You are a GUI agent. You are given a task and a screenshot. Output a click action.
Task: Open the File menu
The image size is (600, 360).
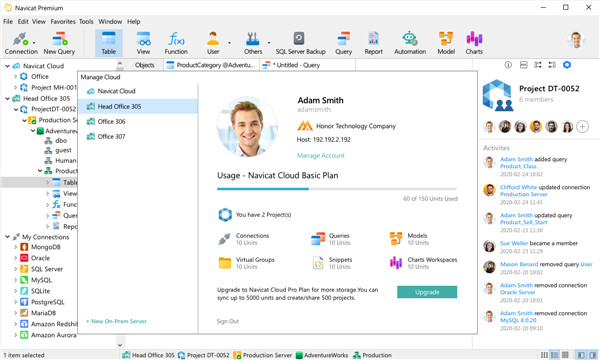click(x=8, y=21)
